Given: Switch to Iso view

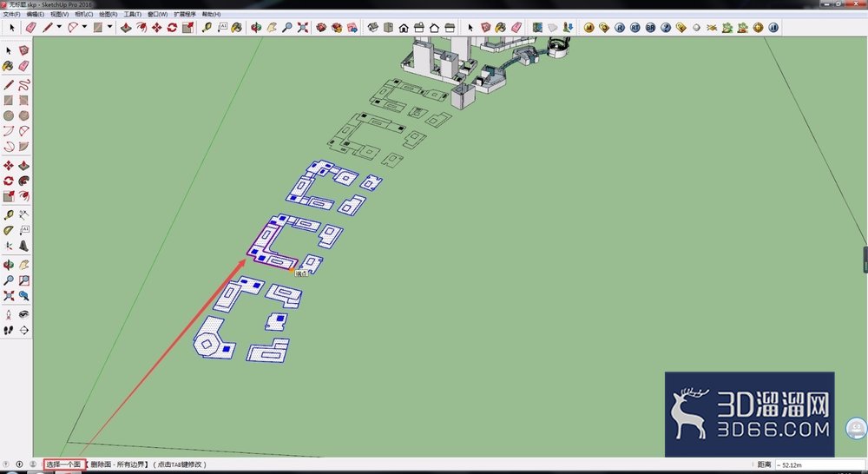Looking at the screenshot, I should (x=373, y=27).
